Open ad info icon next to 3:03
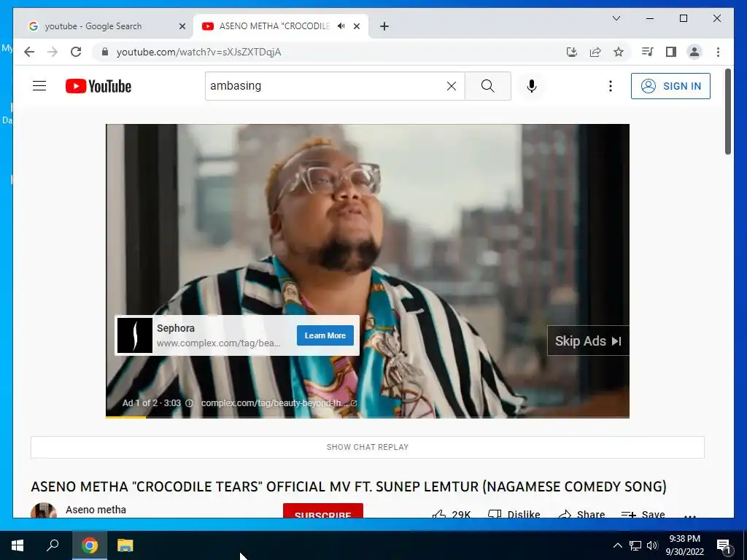Screen dimensions: 747x560 [x=189, y=403]
